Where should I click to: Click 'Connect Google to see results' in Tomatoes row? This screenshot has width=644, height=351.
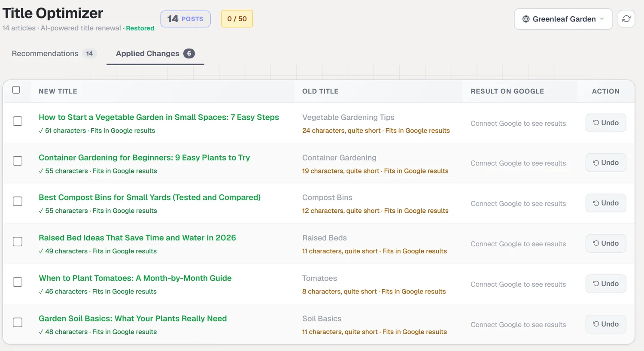coord(518,284)
